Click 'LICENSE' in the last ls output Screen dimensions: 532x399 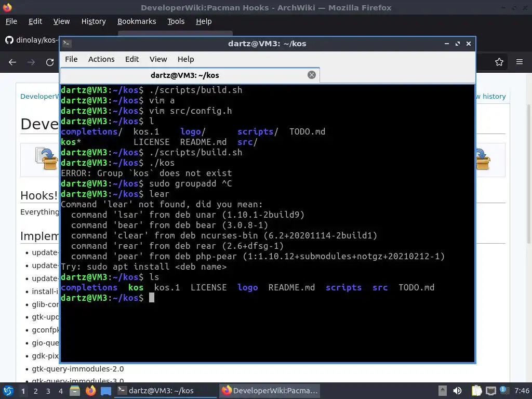[208, 288]
